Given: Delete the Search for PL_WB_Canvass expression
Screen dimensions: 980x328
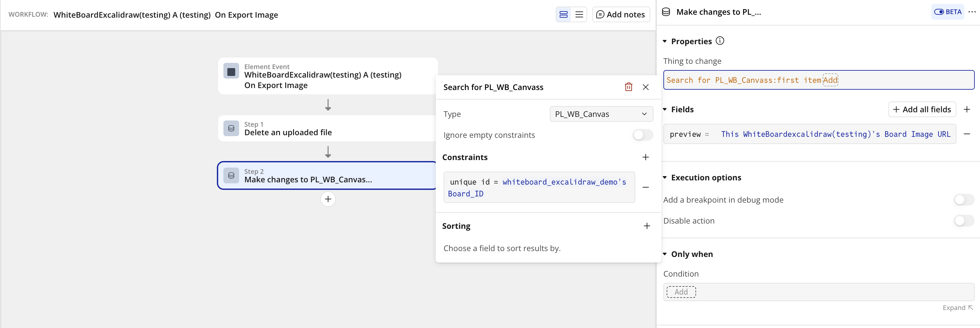Looking at the screenshot, I should [x=628, y=87].
